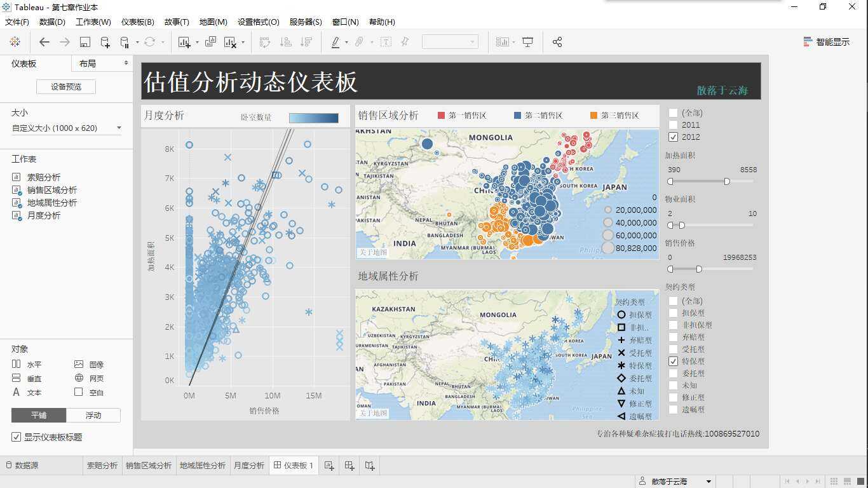Duplicate the sheet via toolbar icon
868x488 pixels.
210,42
